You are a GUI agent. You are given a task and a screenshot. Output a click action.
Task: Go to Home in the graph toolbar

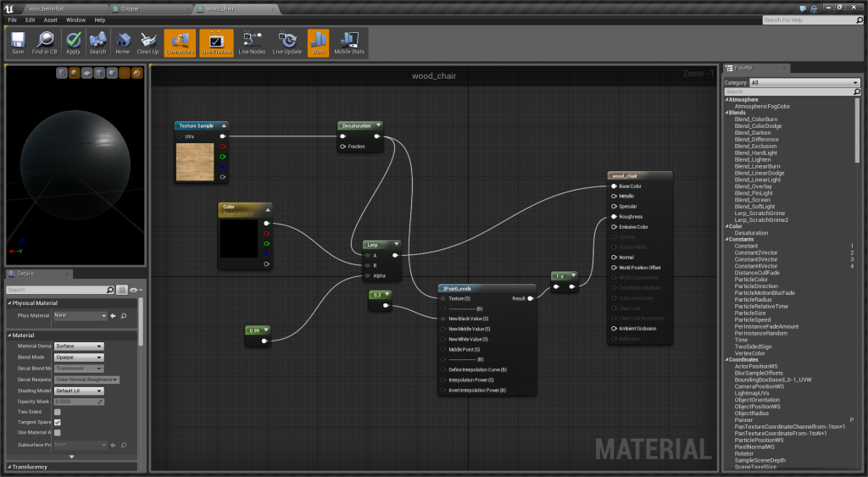[x=123, y=41]
